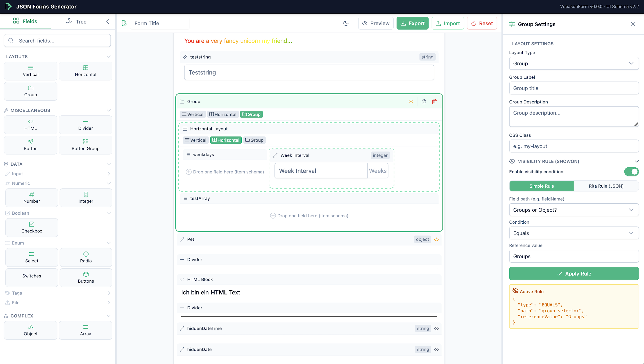This screenshot has height=364, width=644.
Task: Add a Buttons enum field
Action: pyautogui.click(x=86, y=278)
